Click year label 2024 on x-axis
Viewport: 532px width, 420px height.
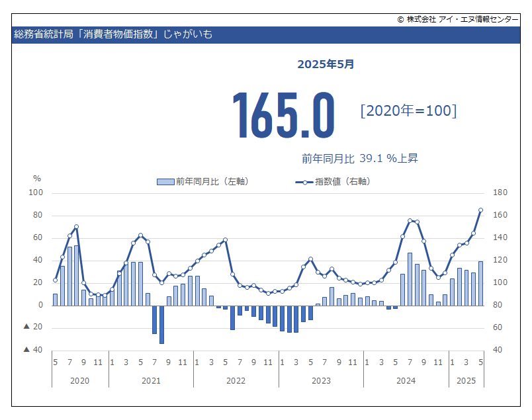[406, 381]
